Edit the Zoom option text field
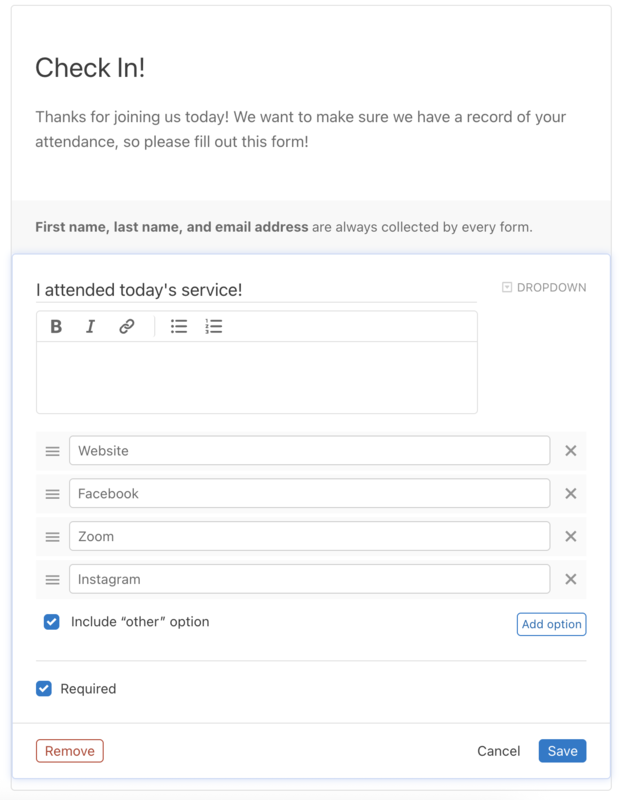The height and width of the screenshot is (800, 622). coord(309,537)
